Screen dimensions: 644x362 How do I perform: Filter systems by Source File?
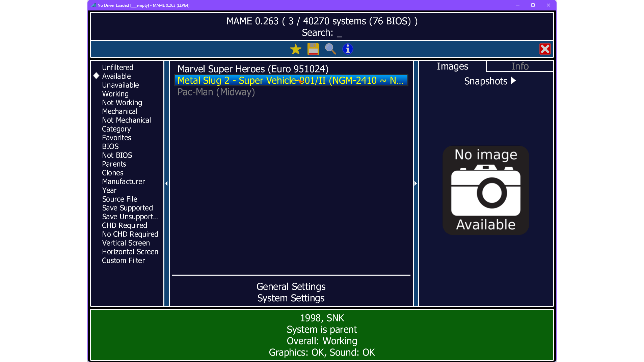pos(120,199)
